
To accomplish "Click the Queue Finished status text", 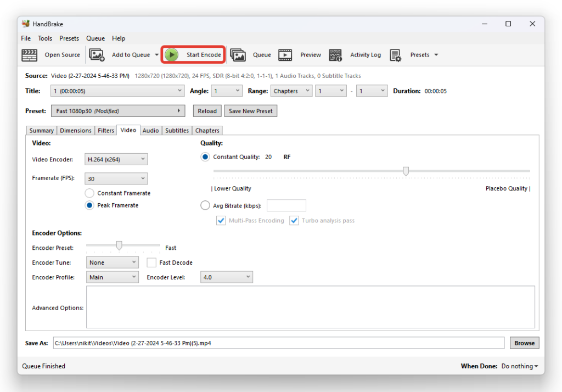I will (44, 366).
